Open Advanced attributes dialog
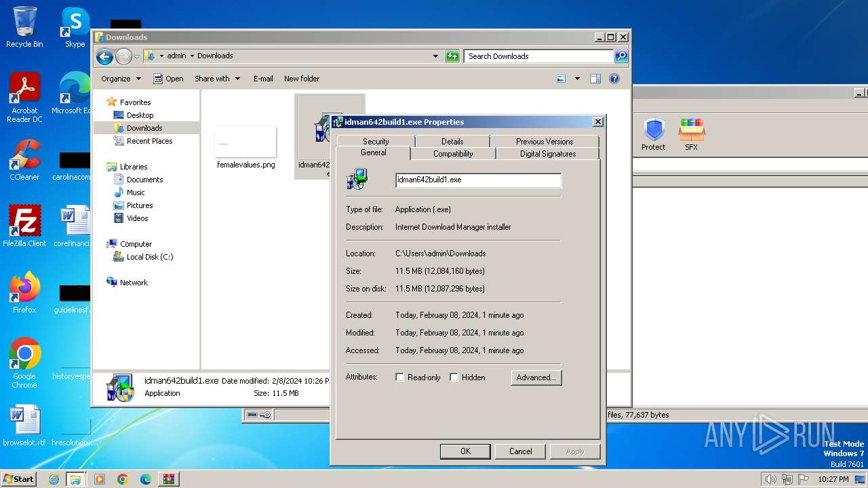 (x=536, y=378)
